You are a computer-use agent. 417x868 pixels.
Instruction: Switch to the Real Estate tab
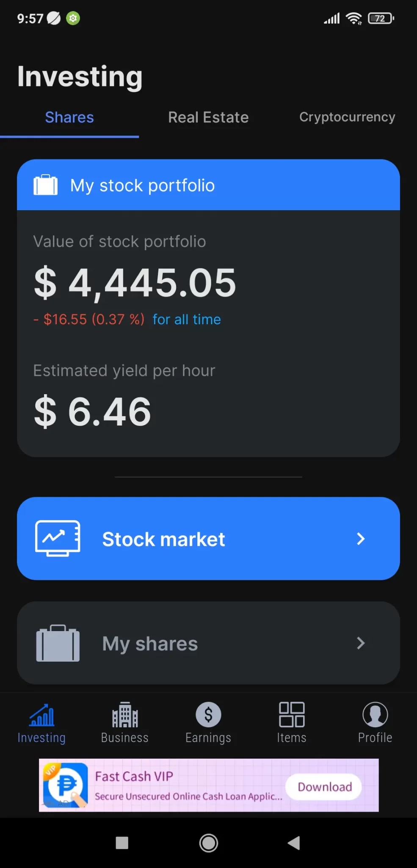click(x=208, y=117)
